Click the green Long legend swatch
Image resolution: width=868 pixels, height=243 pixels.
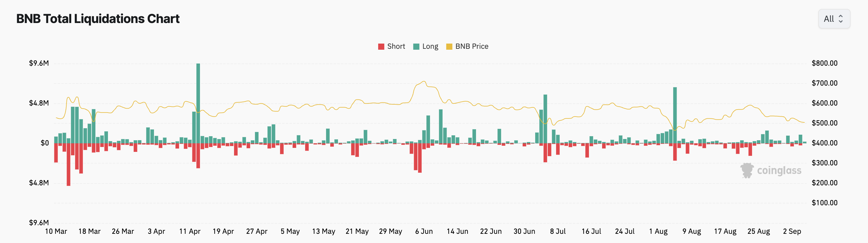click(416, 47)
